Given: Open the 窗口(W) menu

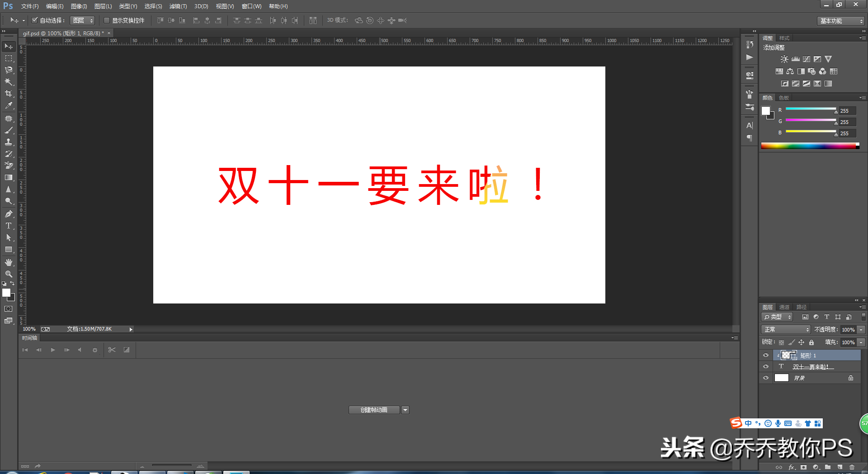Looking at the screenshot, I should pyautogui.click(x=252, y=6).
